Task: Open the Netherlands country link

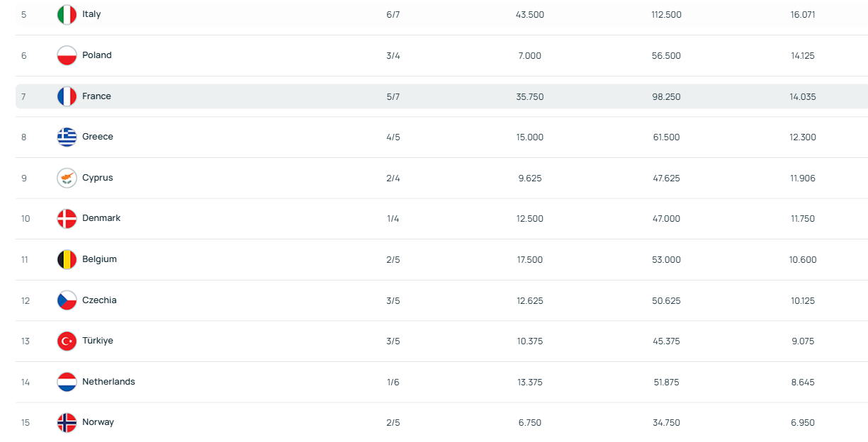Action: point(108,382)
